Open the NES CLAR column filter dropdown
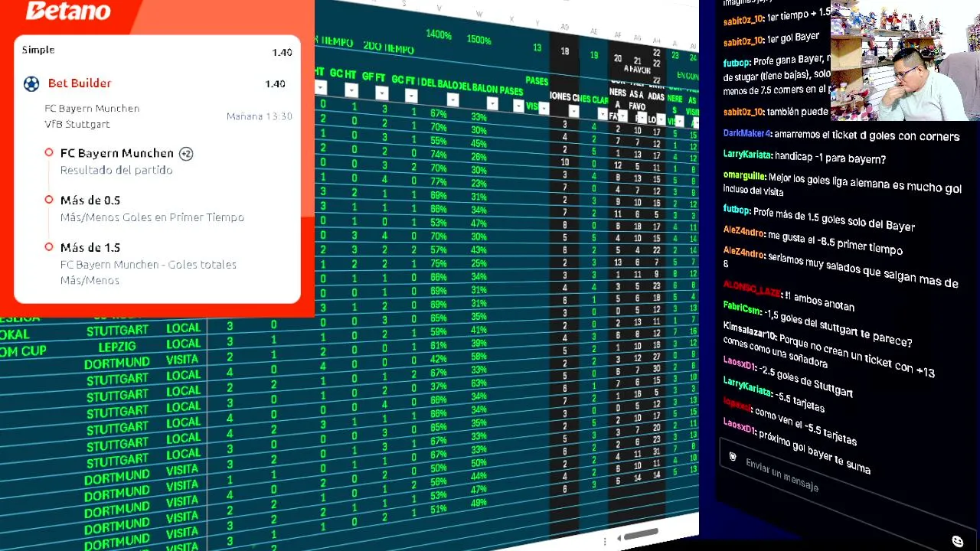The width and height of the screenshot is (980, 551). (603, 115)
